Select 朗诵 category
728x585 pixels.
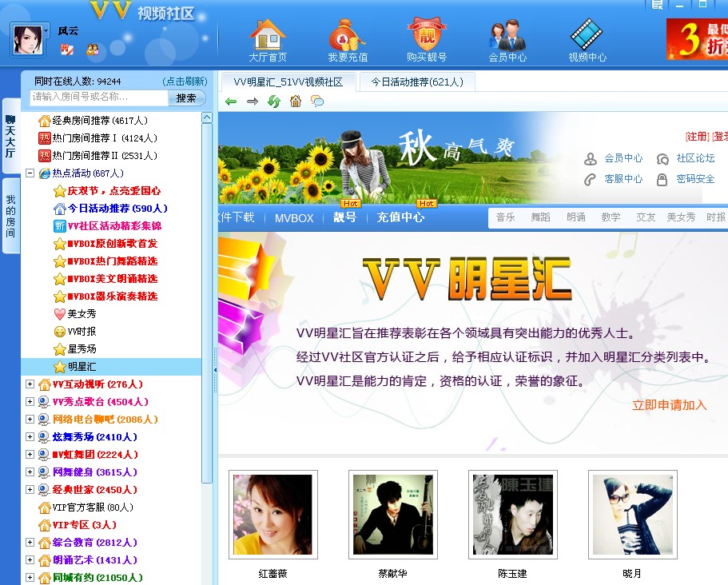point(575,217)
